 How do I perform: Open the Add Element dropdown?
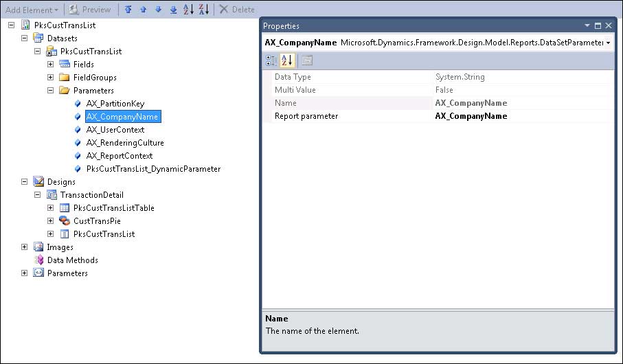pyautogui.click(x=32, y=10)
